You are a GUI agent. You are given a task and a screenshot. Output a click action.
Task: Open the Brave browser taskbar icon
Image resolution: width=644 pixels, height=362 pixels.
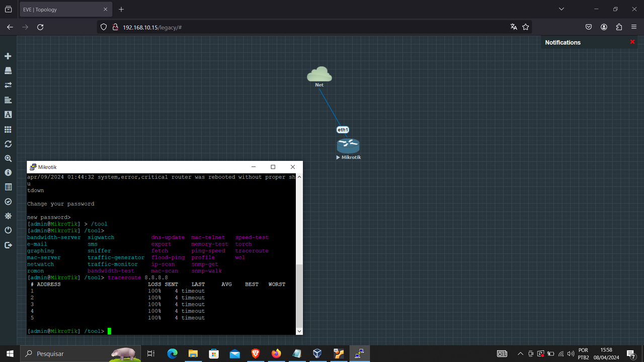tap(256, 353)
